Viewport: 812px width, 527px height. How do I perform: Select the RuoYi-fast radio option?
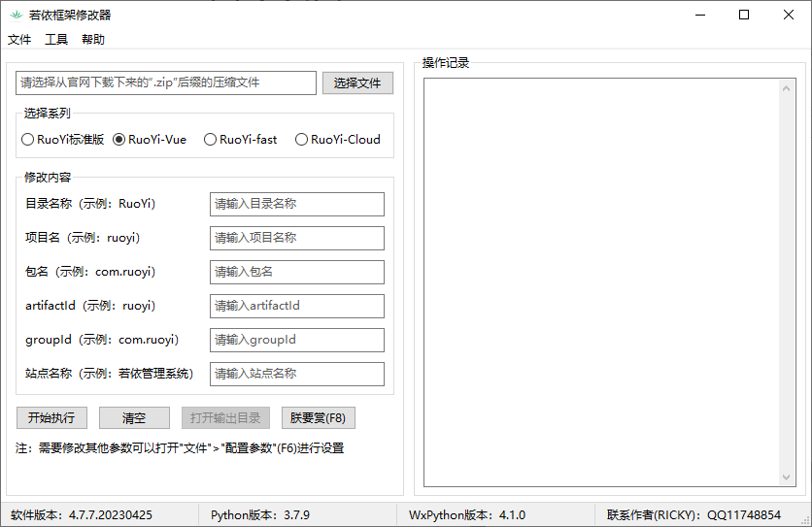click(x=240, y=139)
